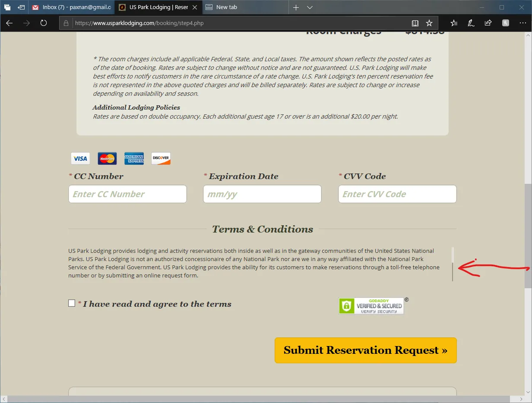532x403 pixels.
Task: Switch to the Gmail Inbox tab
Action: pyautogui.click(x=71, y=7)
